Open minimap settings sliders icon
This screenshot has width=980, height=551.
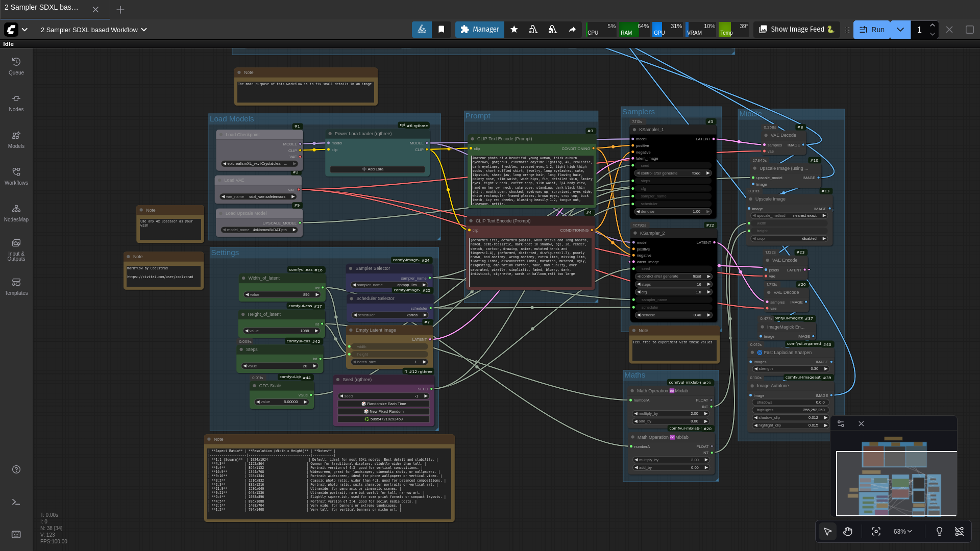tap(841, 424)
